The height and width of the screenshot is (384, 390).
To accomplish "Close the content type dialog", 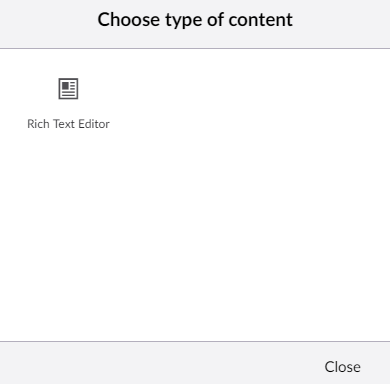I will (x=342, y=367).
